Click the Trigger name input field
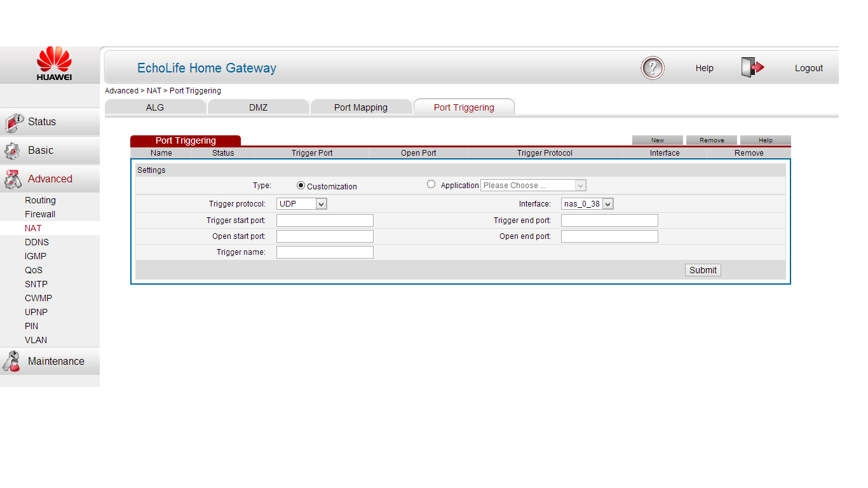The width and height of the screenshot is (868, 488). pyautogui.click(x=325, y=252)
